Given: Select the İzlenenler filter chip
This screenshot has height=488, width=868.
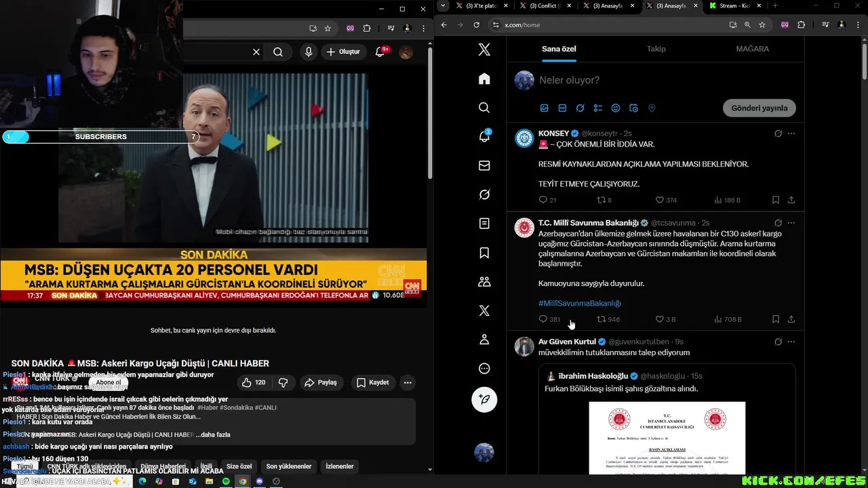Looking at the screenshot, I should (340, 466).
